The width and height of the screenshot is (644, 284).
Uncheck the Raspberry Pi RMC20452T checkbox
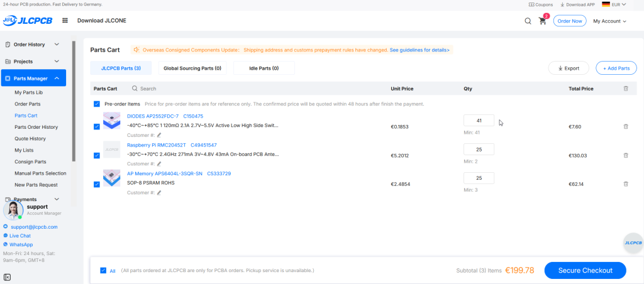[x=96, y=156]
